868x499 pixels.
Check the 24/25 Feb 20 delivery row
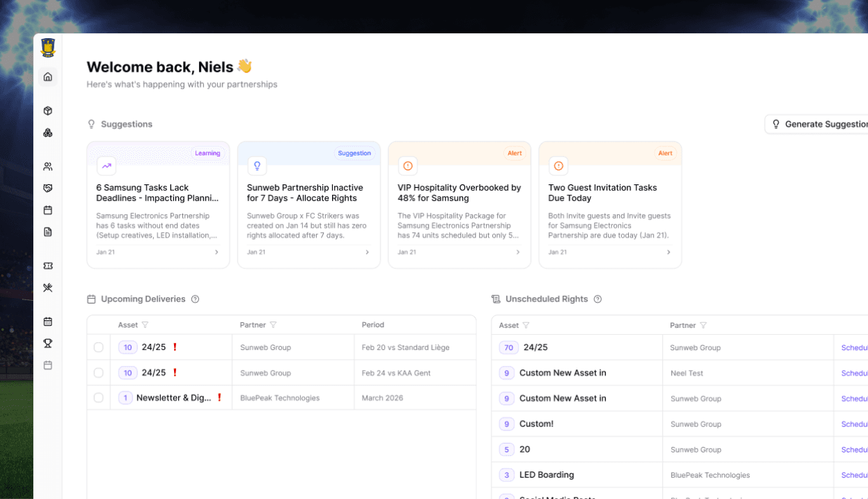98,347
